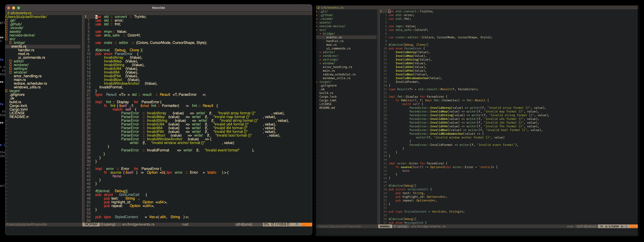Image resolution: width=644 pixels, height=242 pixels.
Task: Expand assets/ arrow in right terminal tree
Action: [317, 22]
